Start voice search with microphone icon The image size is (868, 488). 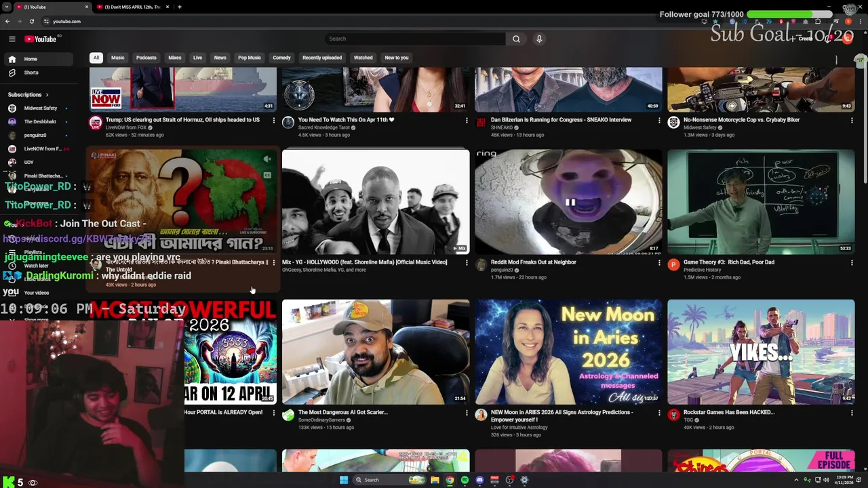pyautogui.click(x=539, y=39)
